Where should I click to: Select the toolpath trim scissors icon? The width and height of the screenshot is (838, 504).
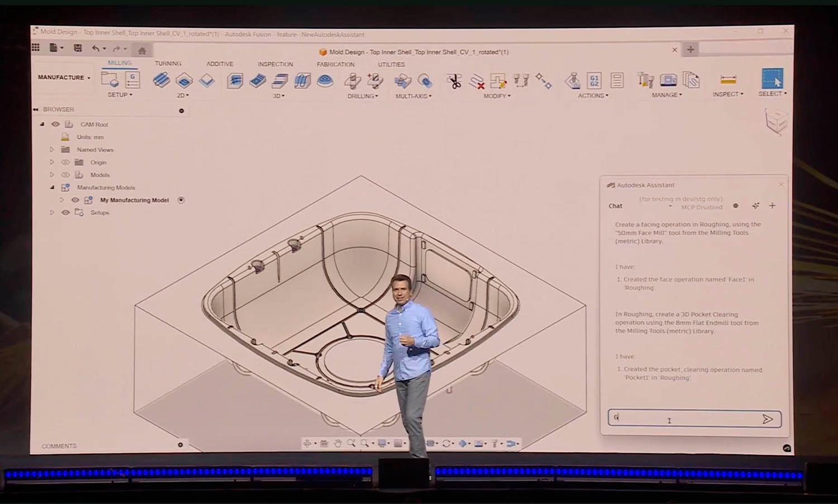coord(454,80)
